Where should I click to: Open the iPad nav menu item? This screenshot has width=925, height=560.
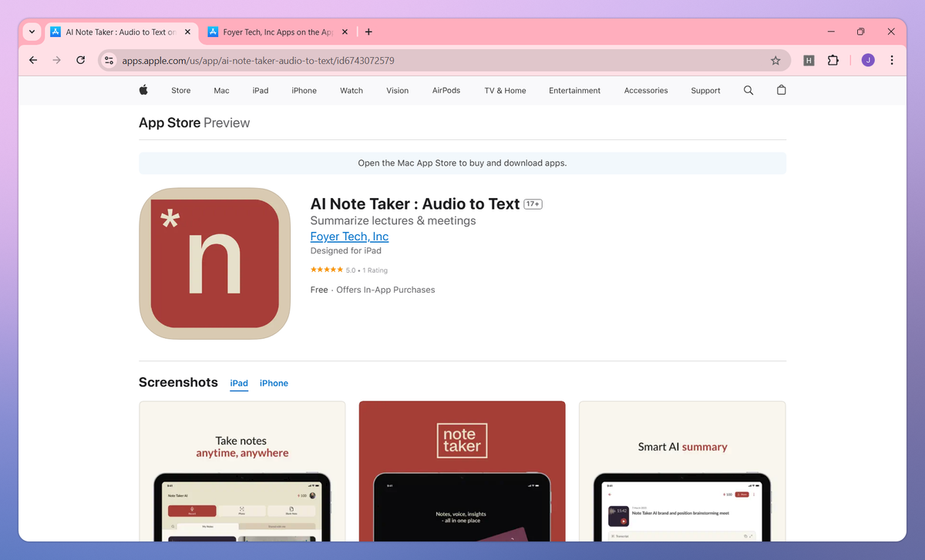(x=261, y=91)
